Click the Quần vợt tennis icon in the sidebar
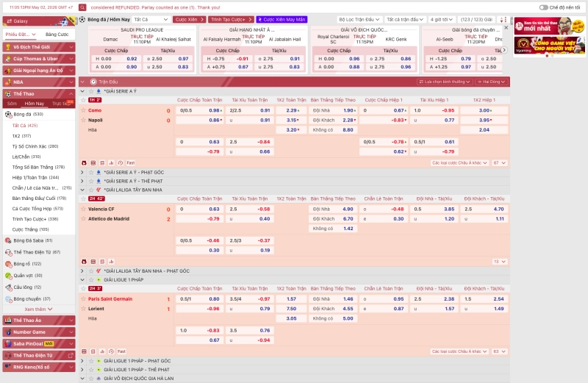This screenshot has width=588, height=383. tap(8, 276)
